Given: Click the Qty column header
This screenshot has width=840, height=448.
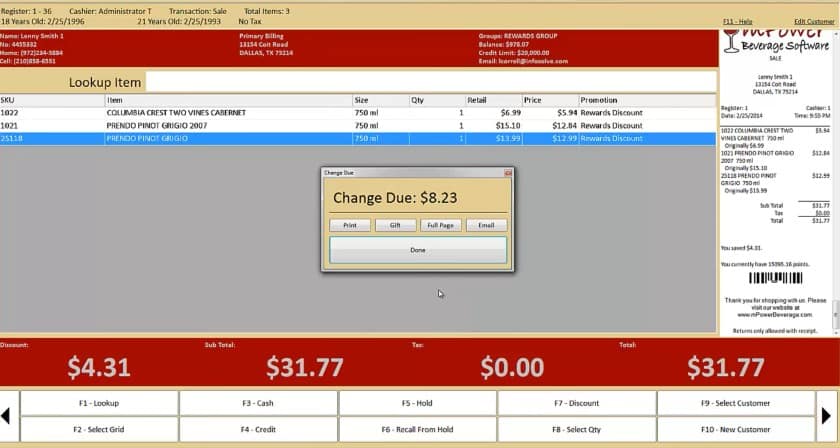Looking at the screenshot, I should click(x=437, y=100).
